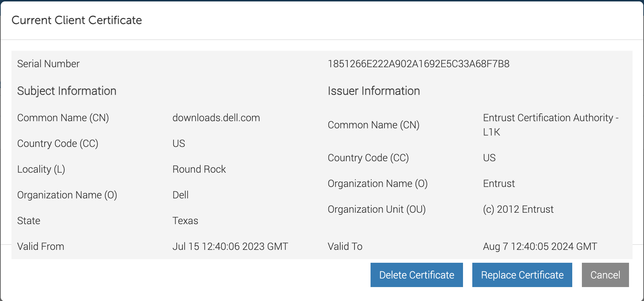Click the State field label

pos(29,221)
